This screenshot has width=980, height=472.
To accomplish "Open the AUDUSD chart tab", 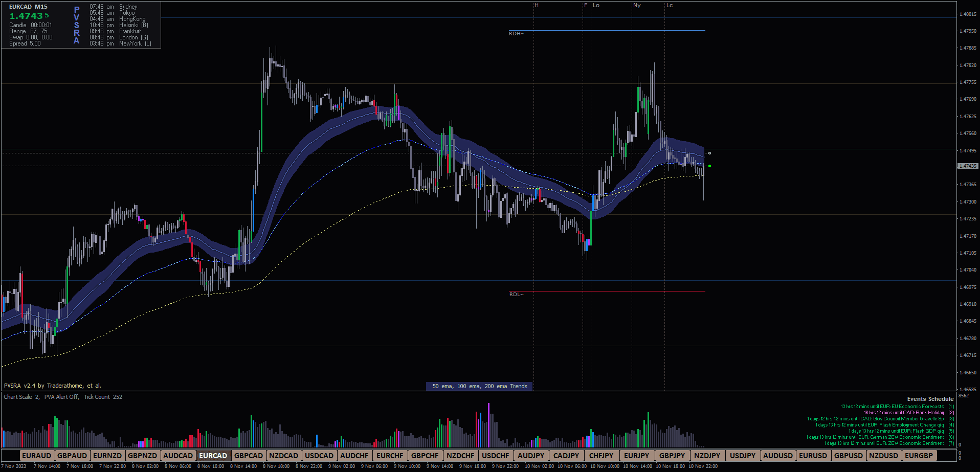I will (x=778, y=455).
